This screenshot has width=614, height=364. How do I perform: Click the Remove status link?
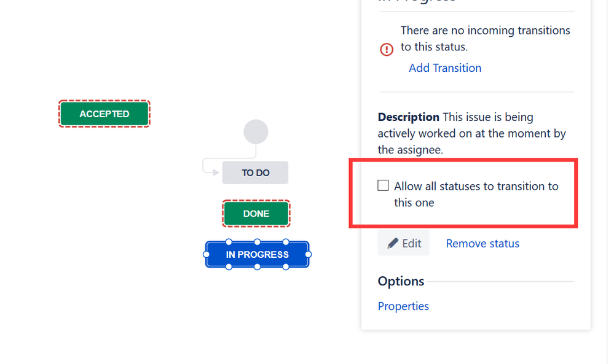[482, 244]
